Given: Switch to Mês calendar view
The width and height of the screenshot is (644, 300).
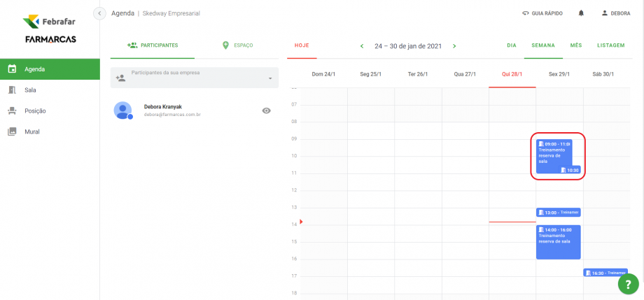Looking at the screenshot, I should (575, 45).
